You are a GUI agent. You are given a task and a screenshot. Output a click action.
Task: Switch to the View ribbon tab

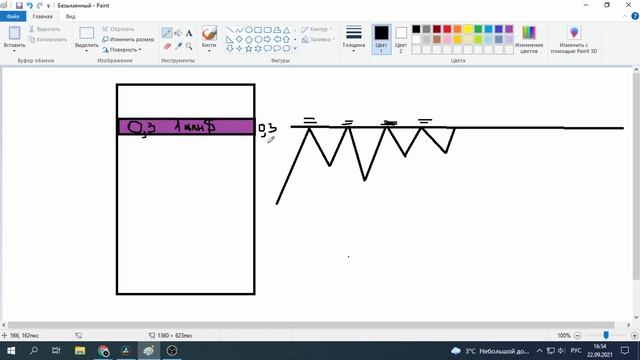(x=70, y=16)
